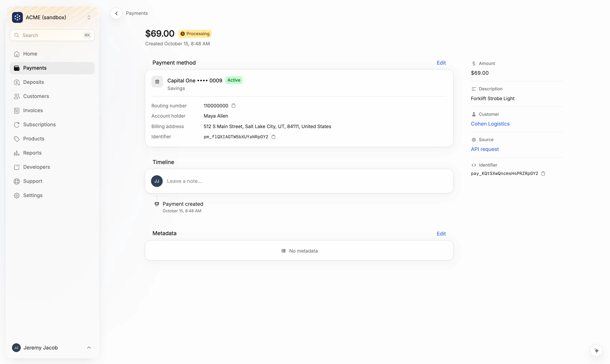Click the bank icon beside Capital One
610x364 pixels.
(x=157, y=82)
